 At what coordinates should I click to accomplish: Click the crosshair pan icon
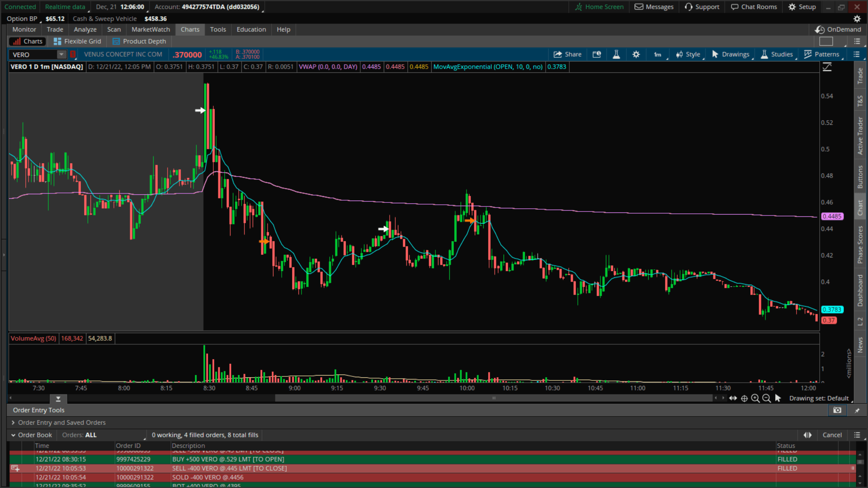[744, 399]
